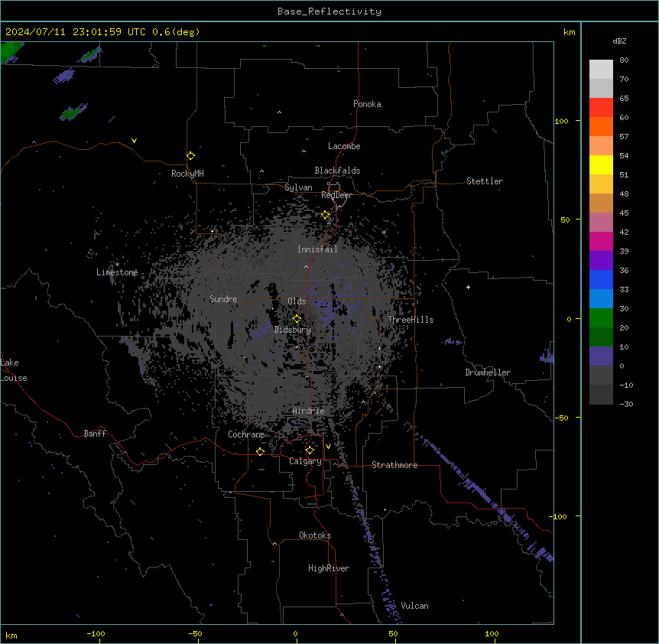This screenshot has width=659, height=644.
Task: Click the green echo blob in top-left corner
Action: [x=11, y=51]
